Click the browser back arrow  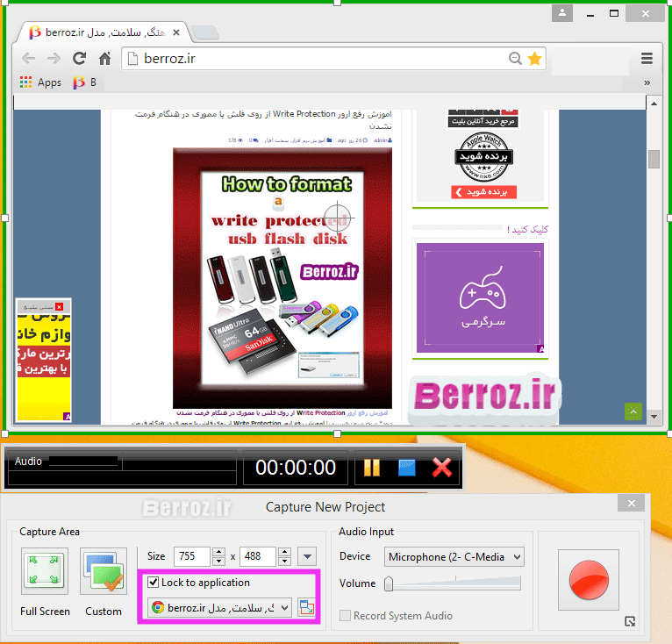(x=28, y=58)
